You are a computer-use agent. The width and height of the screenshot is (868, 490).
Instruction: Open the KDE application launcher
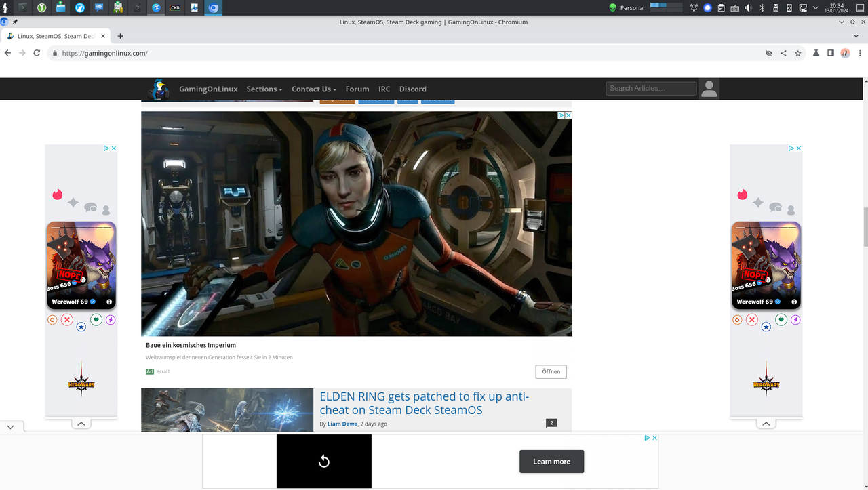(x=5, y=7)
